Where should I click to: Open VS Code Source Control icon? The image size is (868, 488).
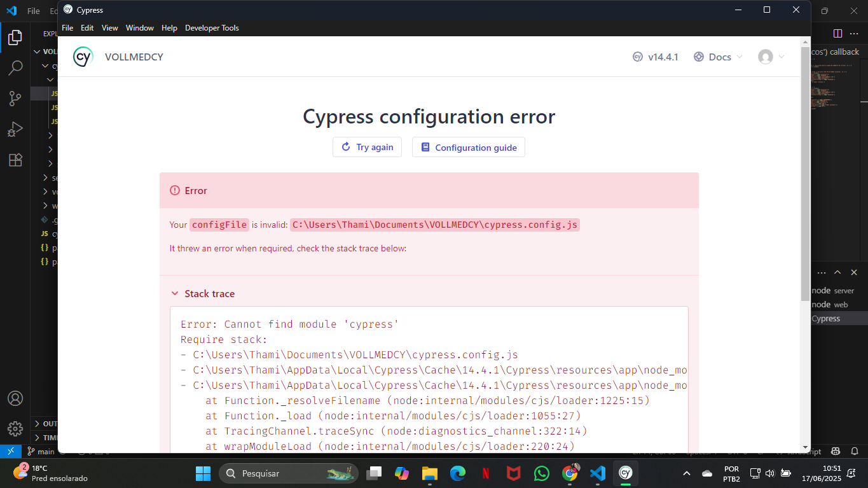click(15, 99)
